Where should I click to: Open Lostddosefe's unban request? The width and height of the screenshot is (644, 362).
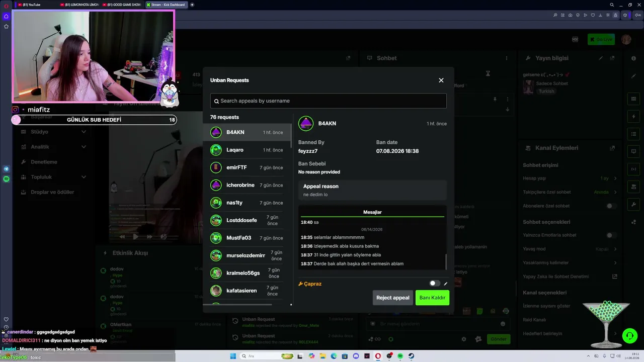pos(247,220)
